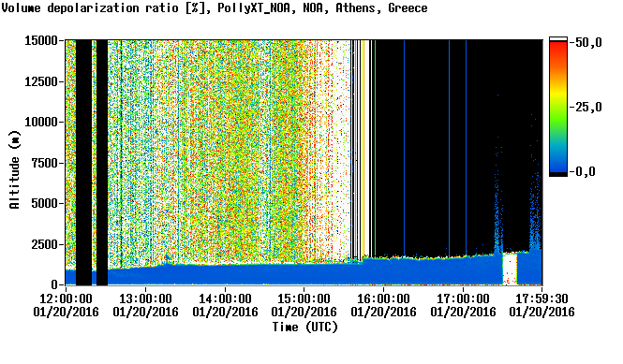623x364 pixels.
Task: Click the 15000 altitude tick label
Action: [41, 40]
